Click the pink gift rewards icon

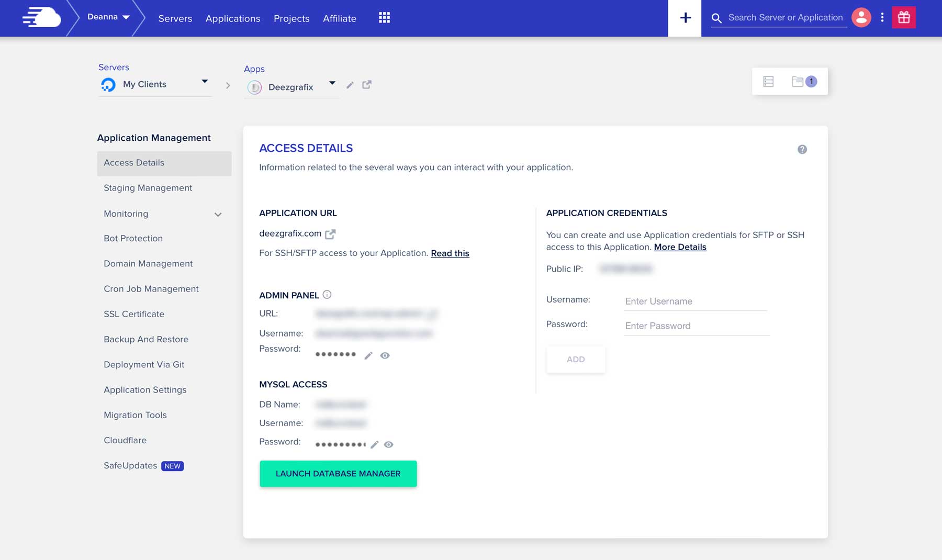pos(904,17)
